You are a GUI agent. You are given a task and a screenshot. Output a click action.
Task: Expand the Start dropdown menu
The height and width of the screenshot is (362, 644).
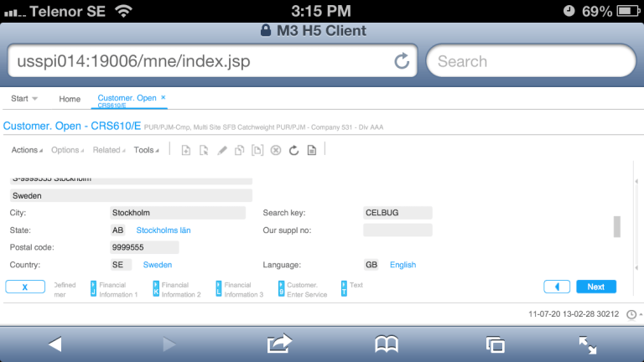coord(24,99)
